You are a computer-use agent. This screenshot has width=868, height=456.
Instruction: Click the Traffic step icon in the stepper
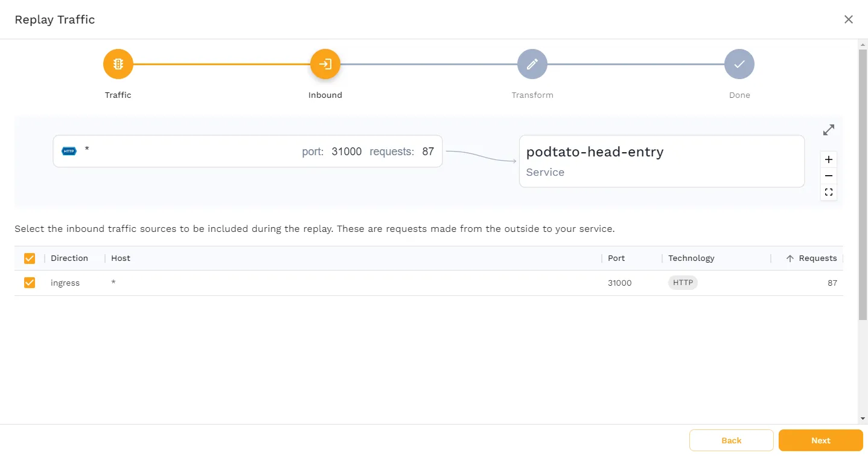tap(118, 63)
